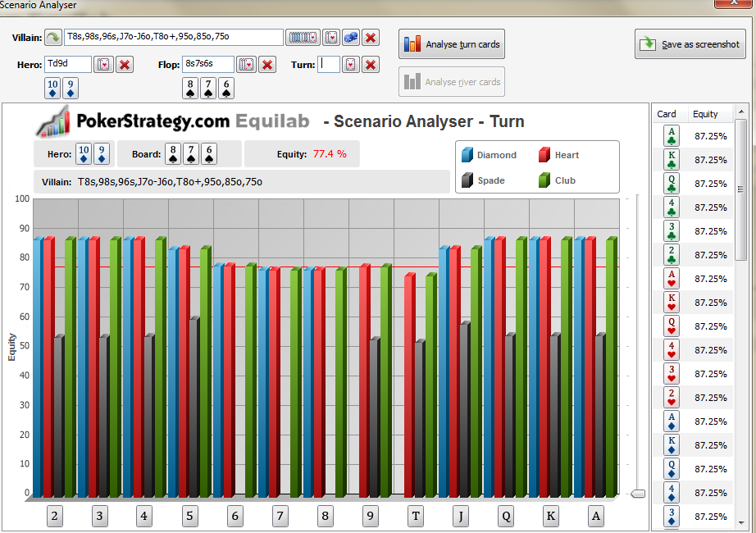
Task: Click the single card picker next to villain range
Action: (x=331, y=37)
